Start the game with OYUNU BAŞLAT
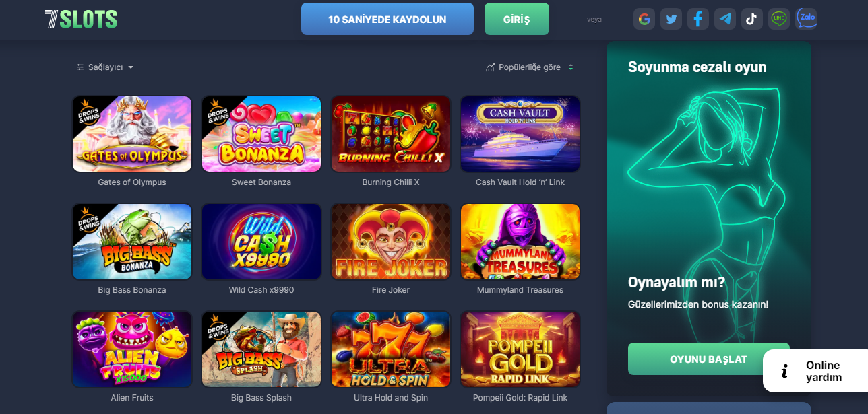The width and height of the screenshot is (868, 414). click(x=708, y=359)
